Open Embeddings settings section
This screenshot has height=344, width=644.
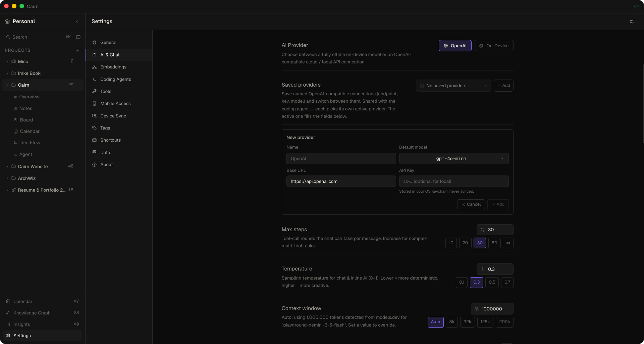point(119,67)
